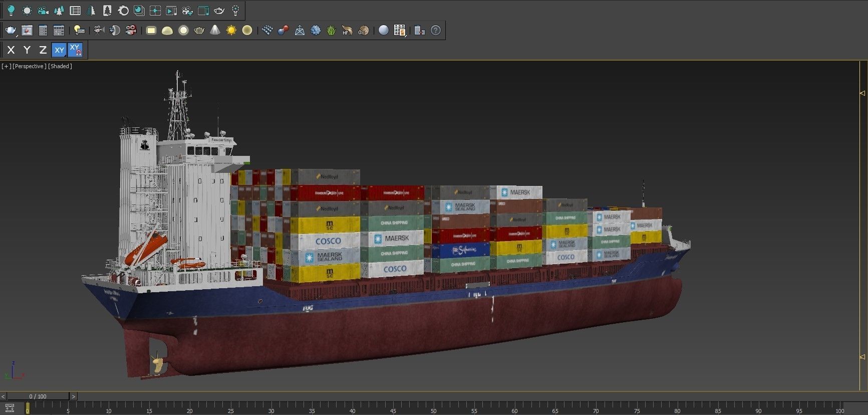Create a sun light with yellow sun icon
The height and width of the screenshot is (415, 868).
pyautogui.click(x=231, y=31)
